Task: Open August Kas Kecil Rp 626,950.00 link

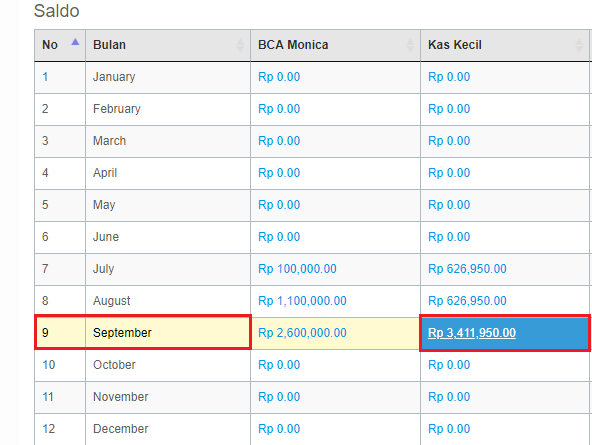Action: click(467, 301)
